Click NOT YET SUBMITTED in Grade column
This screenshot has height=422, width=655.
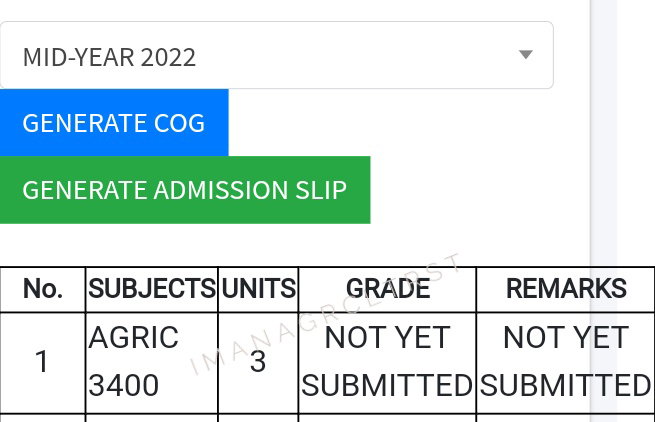pyautogui.click(x=388, y=361)
